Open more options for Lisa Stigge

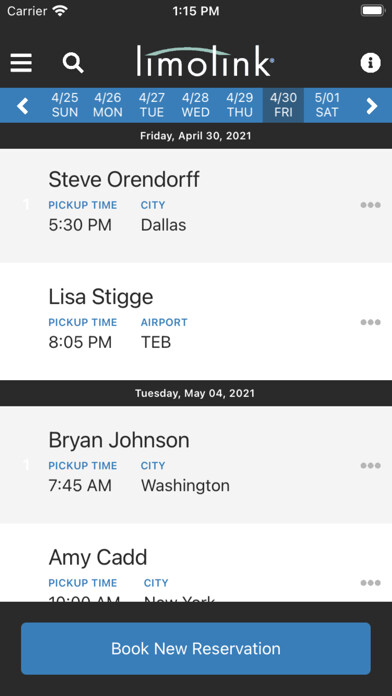click(370, 322)
